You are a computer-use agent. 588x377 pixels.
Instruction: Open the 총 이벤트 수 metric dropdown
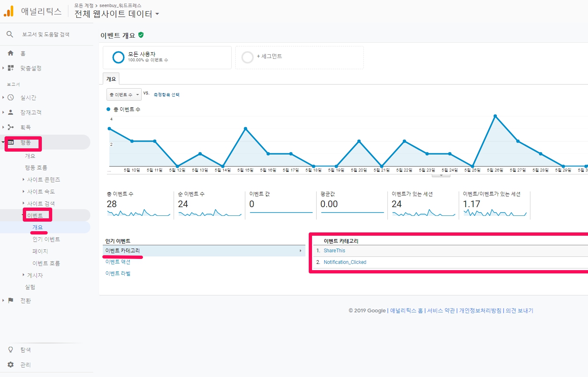coord(124,95)
